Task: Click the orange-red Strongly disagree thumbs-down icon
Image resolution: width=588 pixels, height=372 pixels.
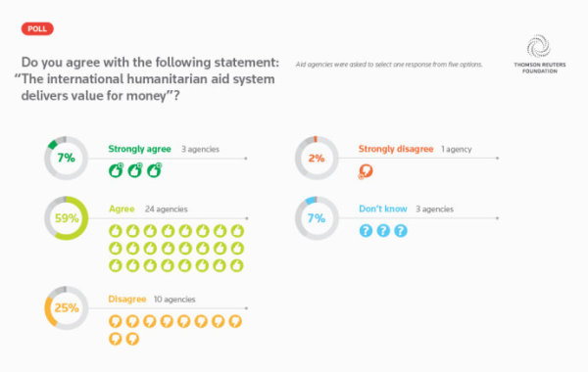Action: (x=366, y=171)
